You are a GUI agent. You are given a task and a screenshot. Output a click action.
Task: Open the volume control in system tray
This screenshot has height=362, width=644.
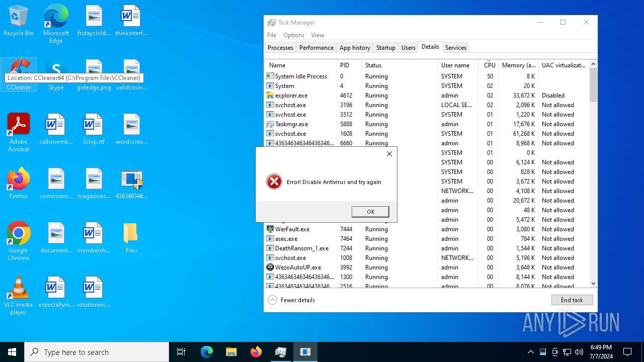click(579, 352)
